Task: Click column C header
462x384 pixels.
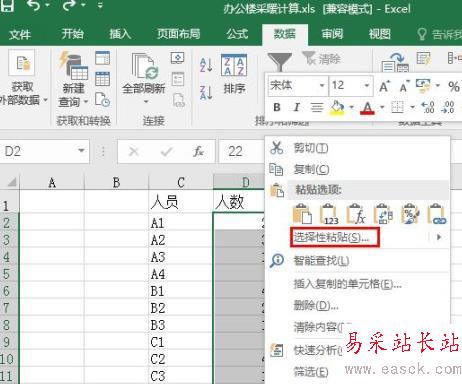Action: point(181,182)
